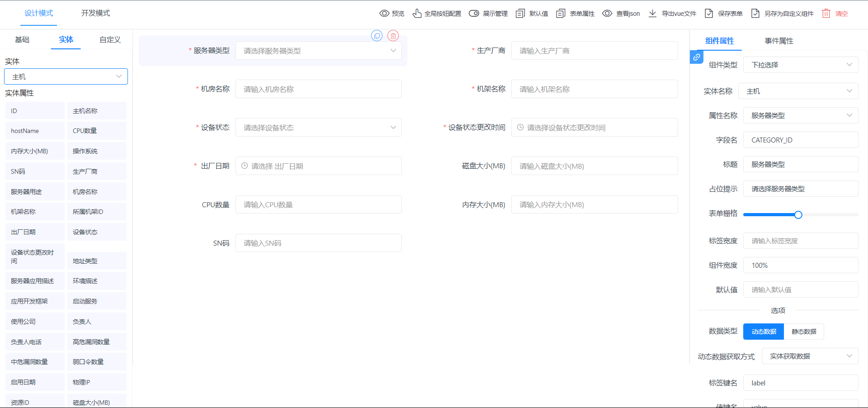Switch to 开发模式 tab
Screen dimensions: 868x408
(x=95, y=13)
